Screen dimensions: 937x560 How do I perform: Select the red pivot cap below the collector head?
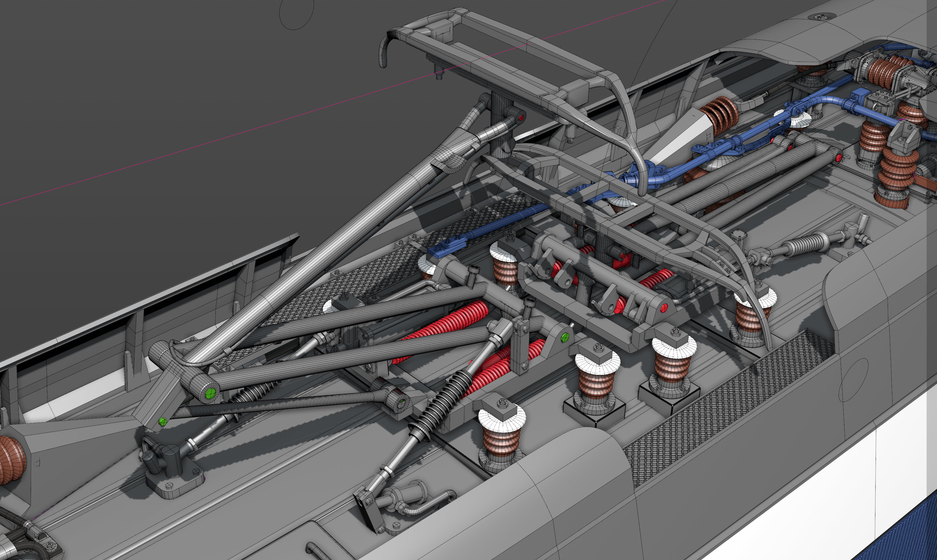(521, 118)
